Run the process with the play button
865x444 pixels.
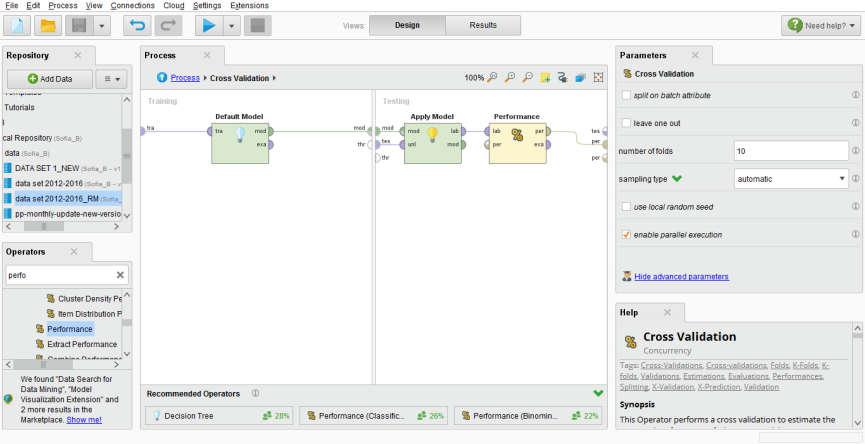click(209, 25)
